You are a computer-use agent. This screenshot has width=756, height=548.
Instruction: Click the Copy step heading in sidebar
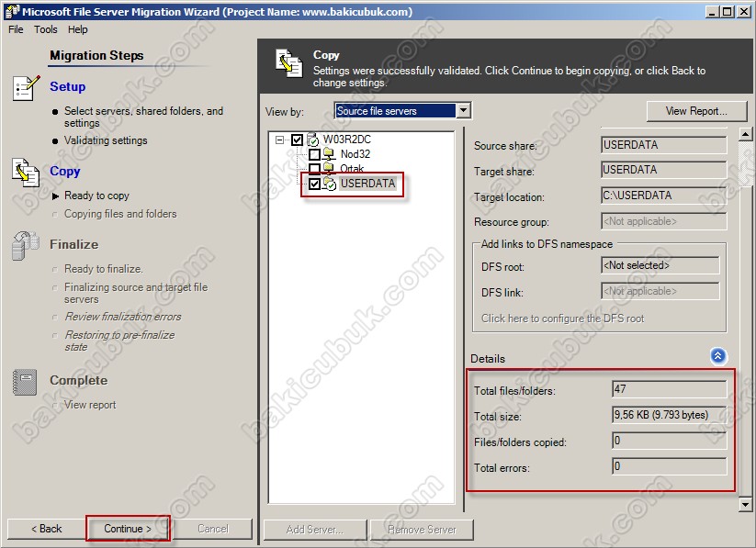65,172
